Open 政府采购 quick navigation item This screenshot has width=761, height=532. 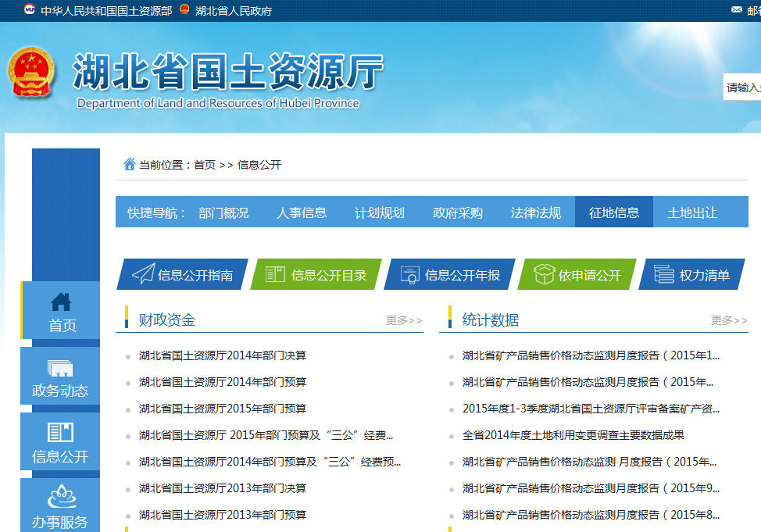point(458,212)
